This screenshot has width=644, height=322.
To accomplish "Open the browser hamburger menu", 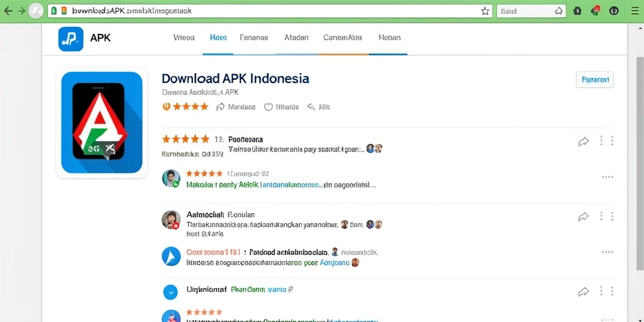I will (x=635, y=11).
